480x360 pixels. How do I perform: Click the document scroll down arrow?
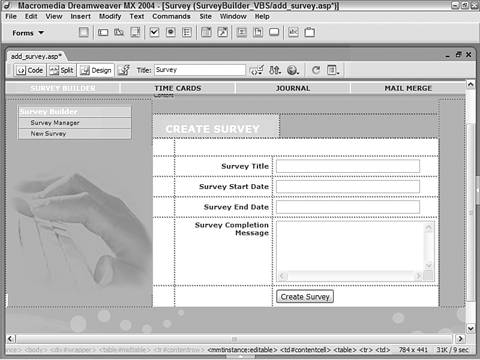[470, 328]
